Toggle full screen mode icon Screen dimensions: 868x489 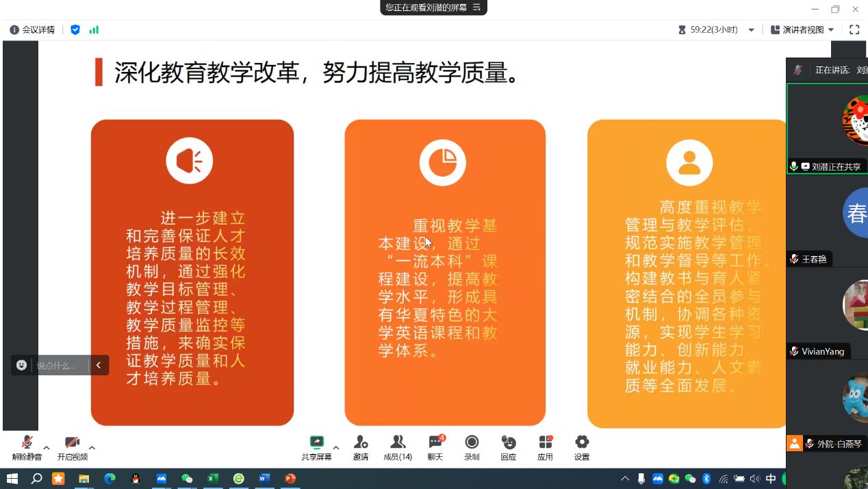[x=854, y=29]
